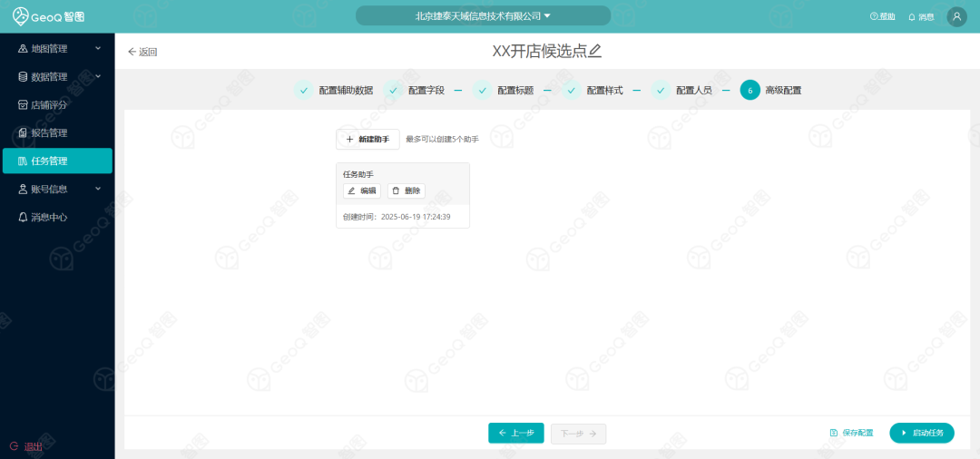Click 上一步 previous step button
The height and width of the screenshot is (459, 980).
[x=516, y=434]
